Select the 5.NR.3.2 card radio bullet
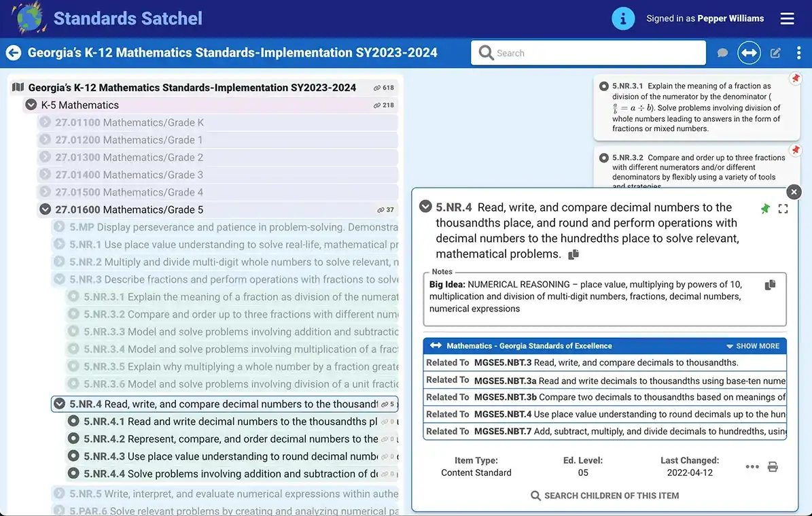 [x=604, y=158]
